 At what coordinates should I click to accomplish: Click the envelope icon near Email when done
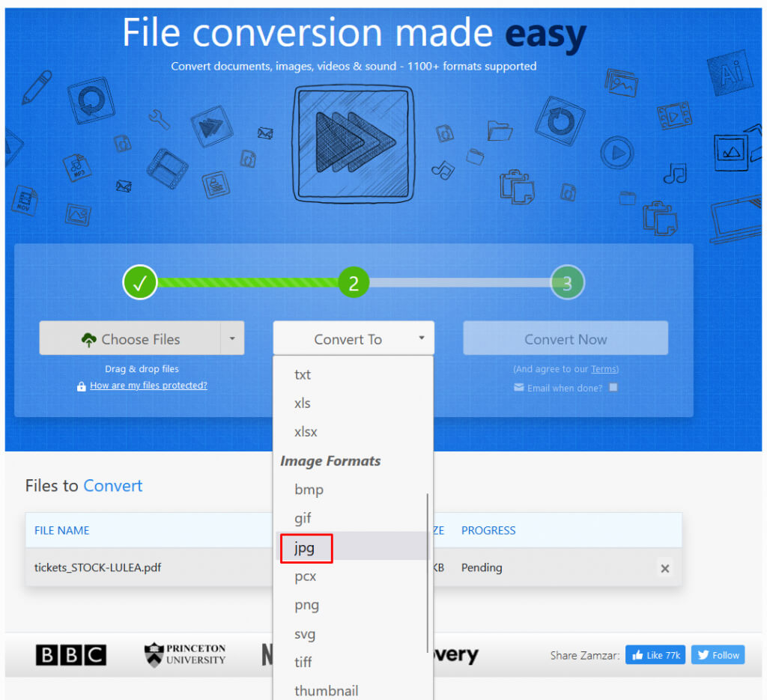click(x=518, y=388)
